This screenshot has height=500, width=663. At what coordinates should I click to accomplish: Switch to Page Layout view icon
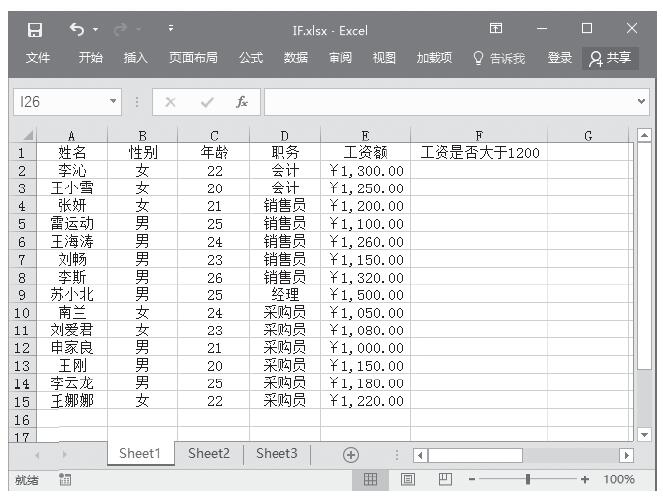click(x=408, y=480)
